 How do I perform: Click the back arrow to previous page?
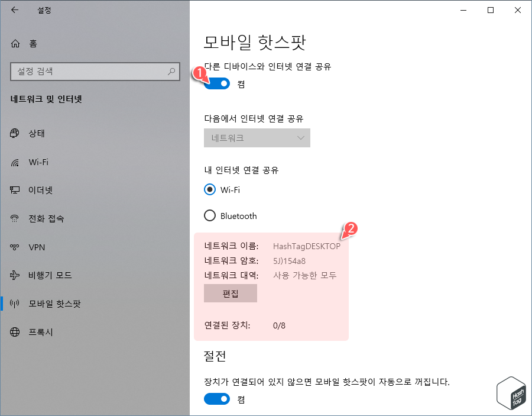tap(14, 10)
